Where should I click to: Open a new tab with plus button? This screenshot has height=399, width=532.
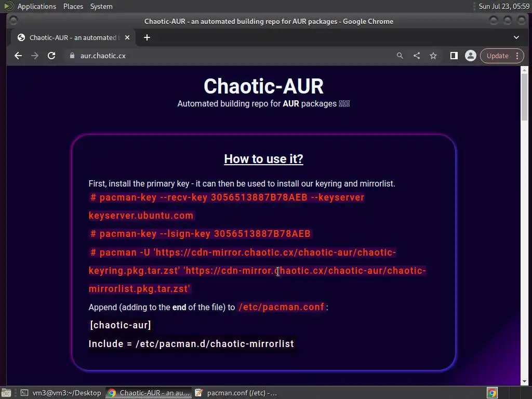click(147, 37)
